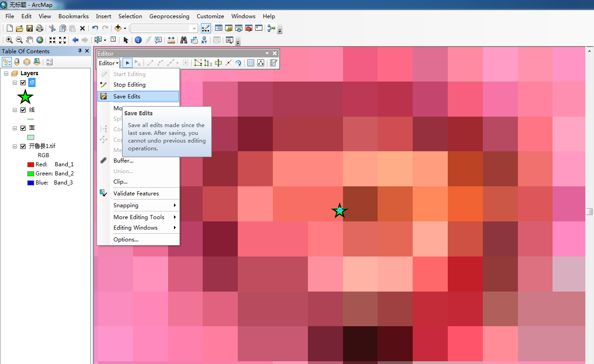Click the Undo arrow icon
The image size is (594, 364).
coord(95,28)
